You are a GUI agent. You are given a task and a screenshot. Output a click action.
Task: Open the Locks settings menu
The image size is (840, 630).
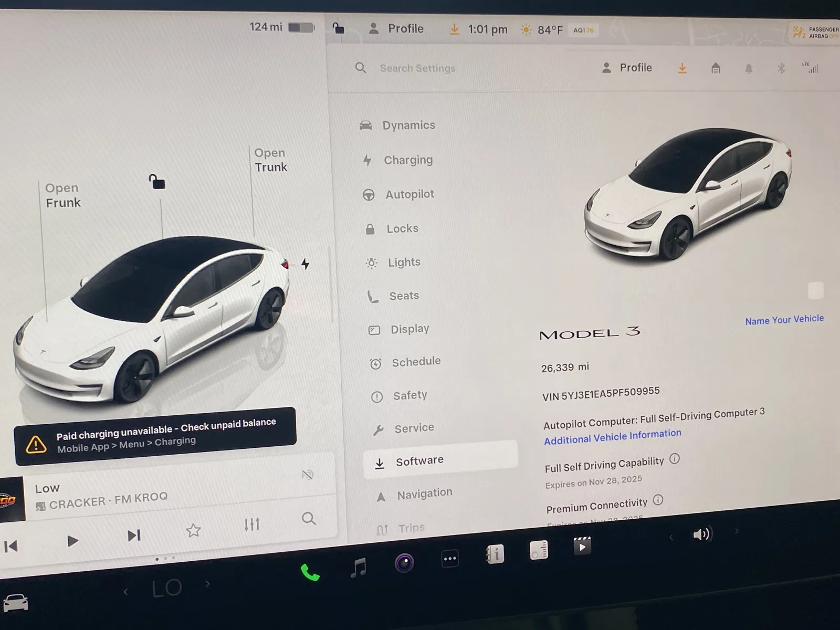[x=392, y=229]
